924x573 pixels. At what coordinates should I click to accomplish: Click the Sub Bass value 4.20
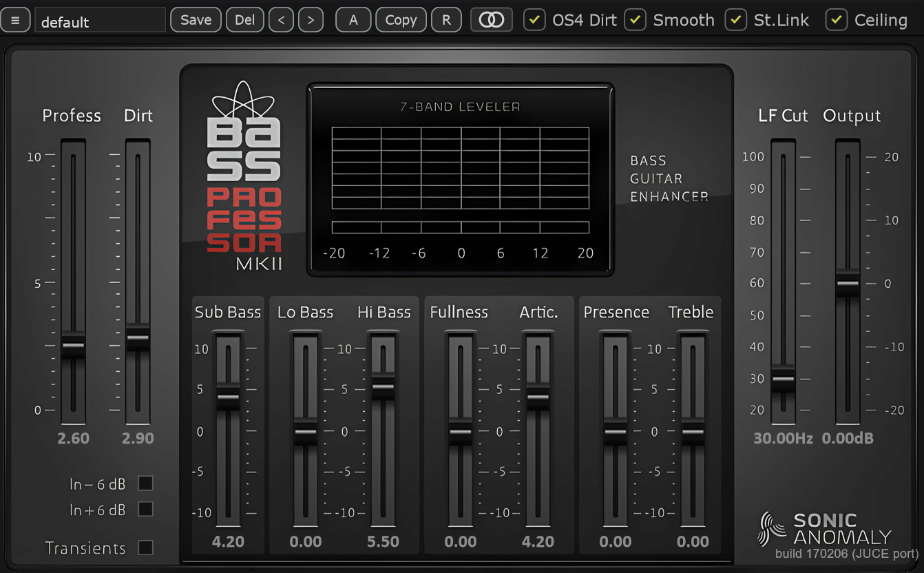coord(228,542)
